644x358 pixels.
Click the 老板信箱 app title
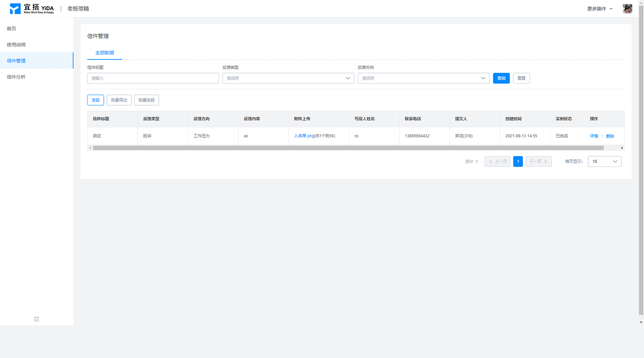click(78, 9)
